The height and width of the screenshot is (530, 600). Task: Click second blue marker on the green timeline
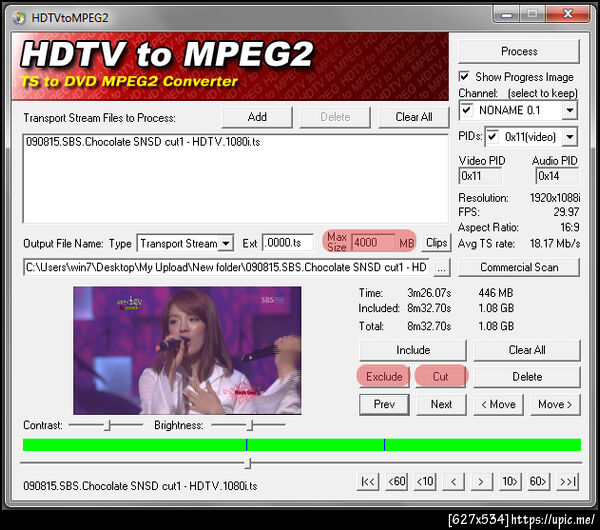click(384, 445)
